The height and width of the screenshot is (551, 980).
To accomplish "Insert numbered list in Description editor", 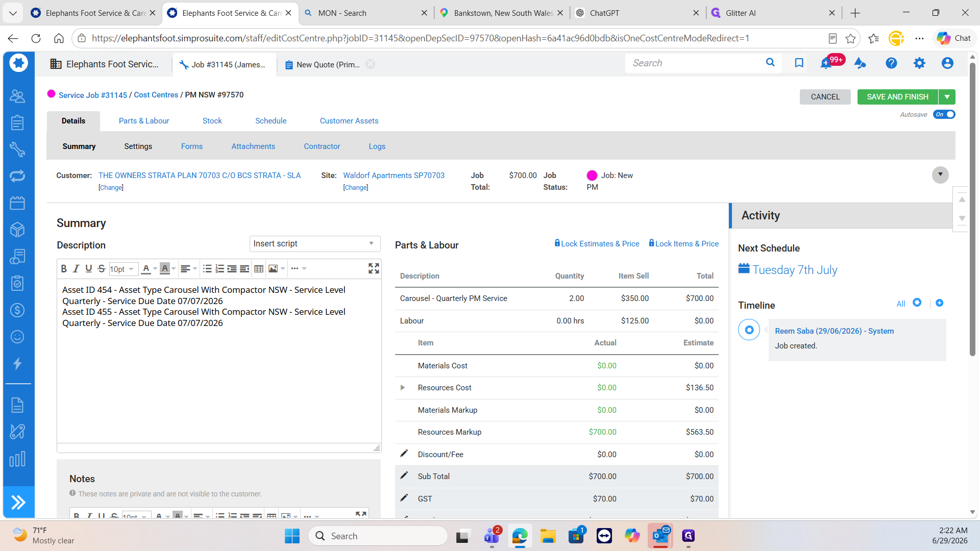I will pyautogui.click(x=219, y=268).
